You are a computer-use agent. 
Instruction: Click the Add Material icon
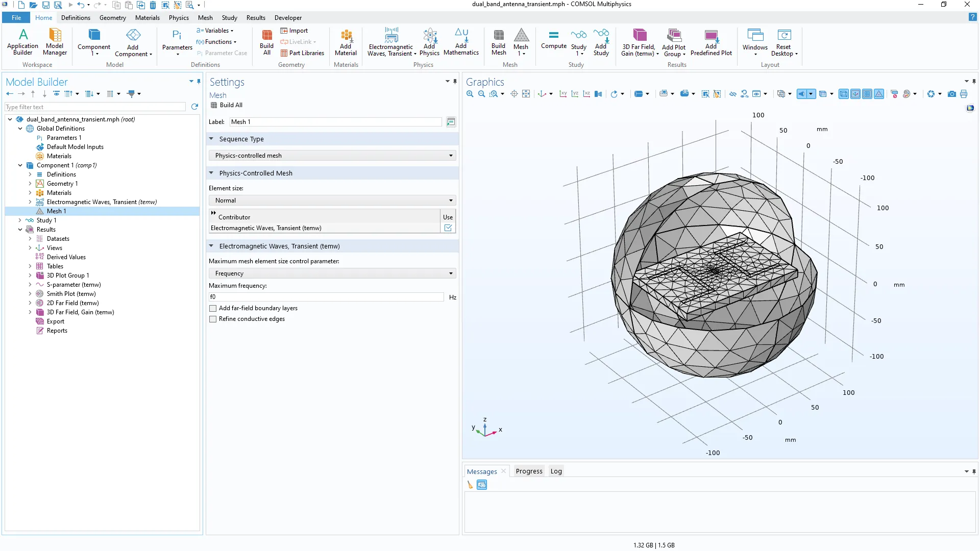(x=346, y=42)
